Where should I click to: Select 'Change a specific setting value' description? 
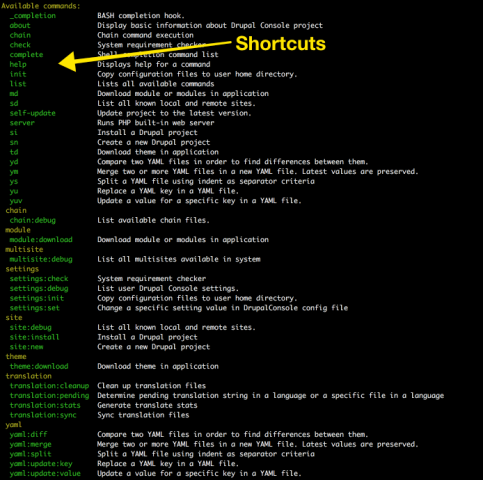(x=222, y=308)
